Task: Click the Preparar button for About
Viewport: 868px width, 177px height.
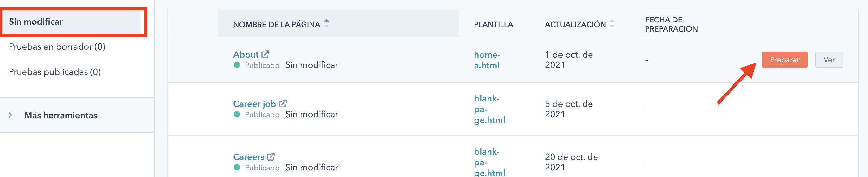Action: click(784, 60)
